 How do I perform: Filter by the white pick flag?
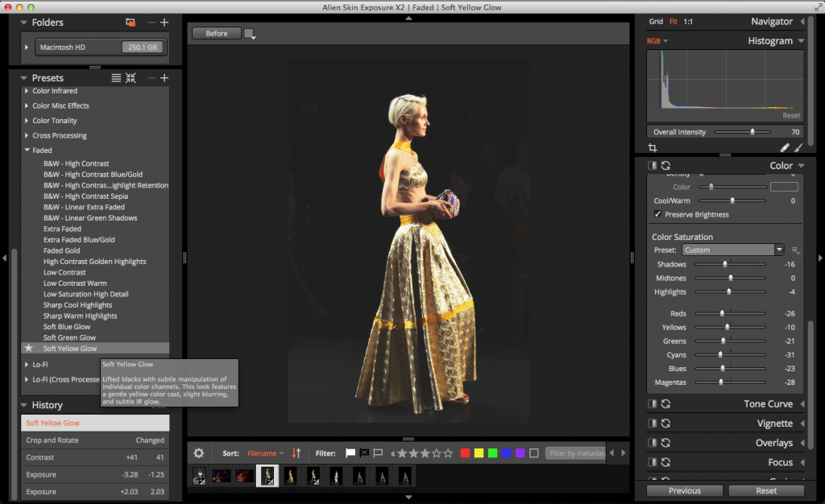point(350,453)
